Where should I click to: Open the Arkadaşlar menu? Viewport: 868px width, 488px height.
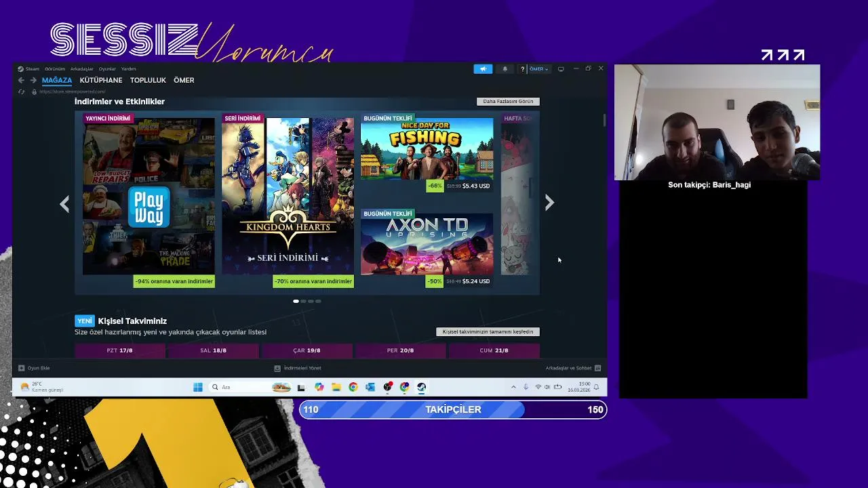[x=82, y=68]
